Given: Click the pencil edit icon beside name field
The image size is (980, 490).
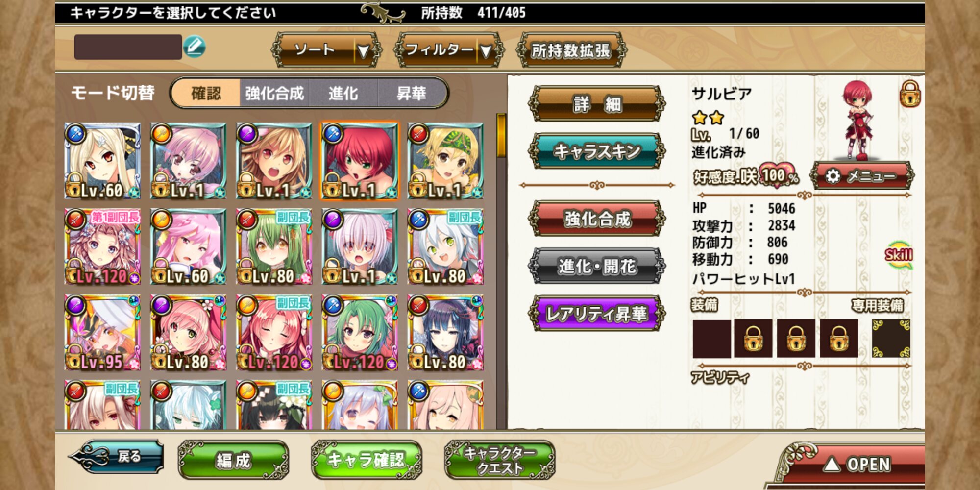Looking at the screenshot, I should pyautogui.click(x=194, y=47).
